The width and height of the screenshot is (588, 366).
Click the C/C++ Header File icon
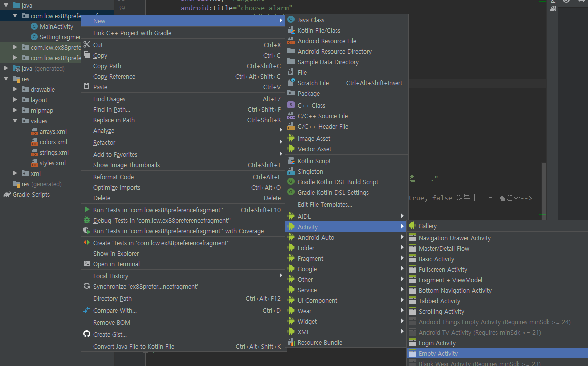291,126
